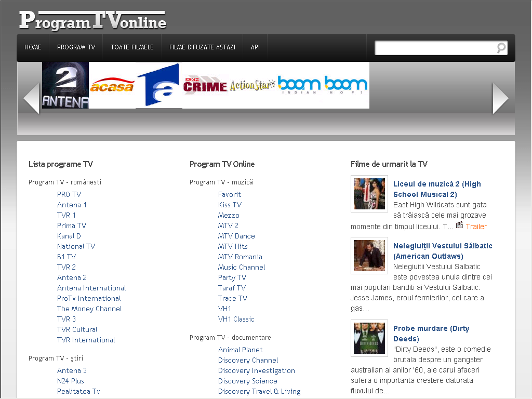This screenshot has height=399, width=532.
Task: Open Antena 3 news link
Action: coord(72,371)
